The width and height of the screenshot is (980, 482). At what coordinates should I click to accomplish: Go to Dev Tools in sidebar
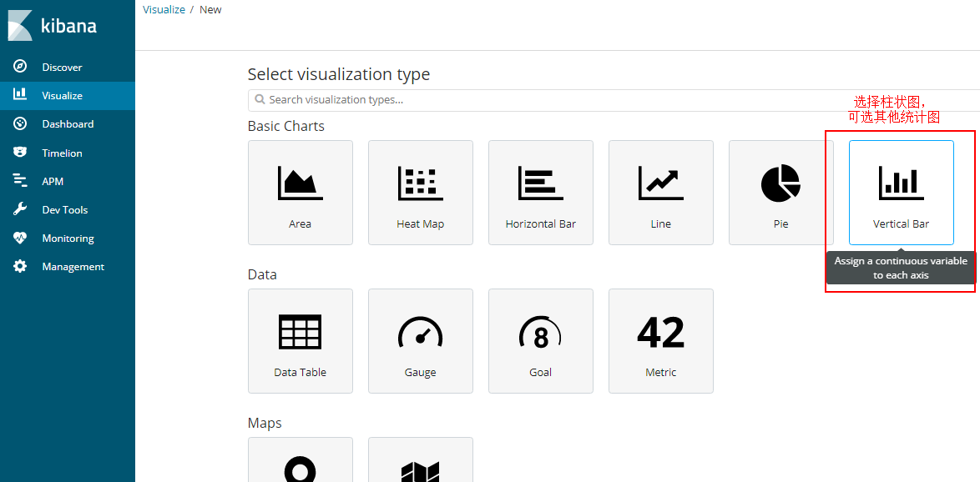tap(64, 210)
